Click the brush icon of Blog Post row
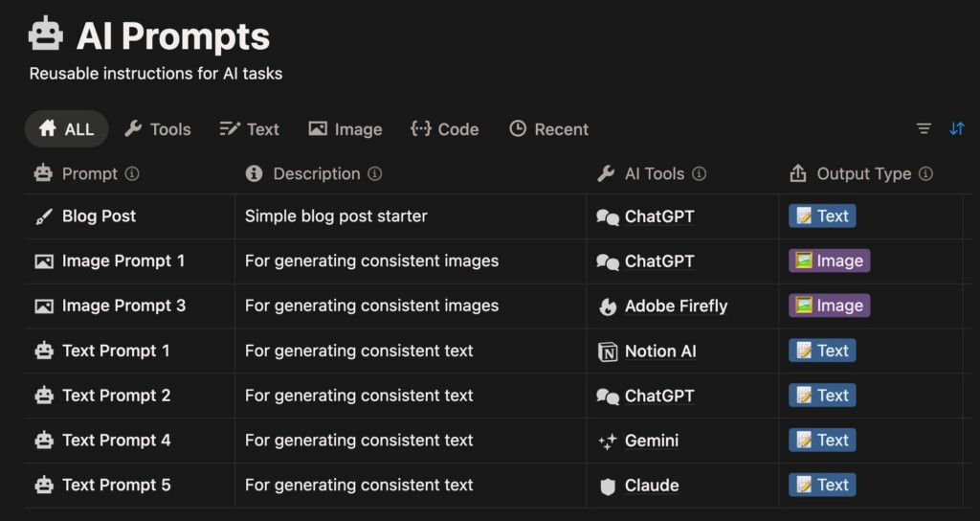The image size is (980, 521). click(x=44, y=216)
